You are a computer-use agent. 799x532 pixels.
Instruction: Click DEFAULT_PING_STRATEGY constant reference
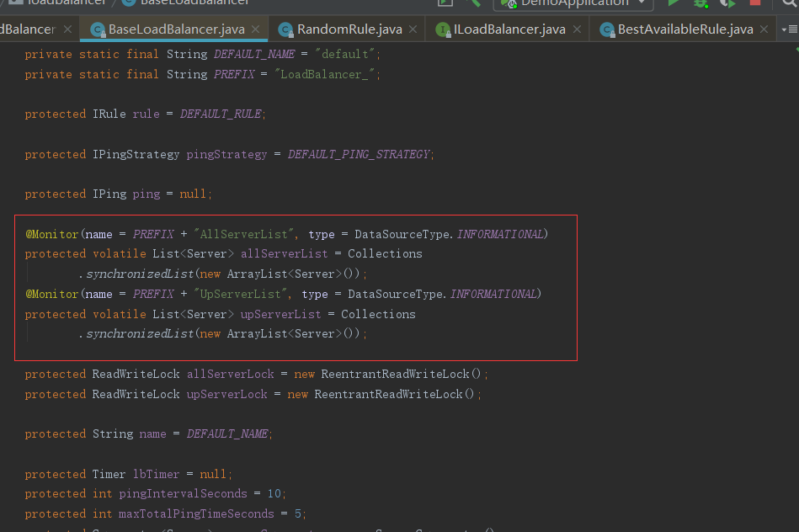[359, 154]
